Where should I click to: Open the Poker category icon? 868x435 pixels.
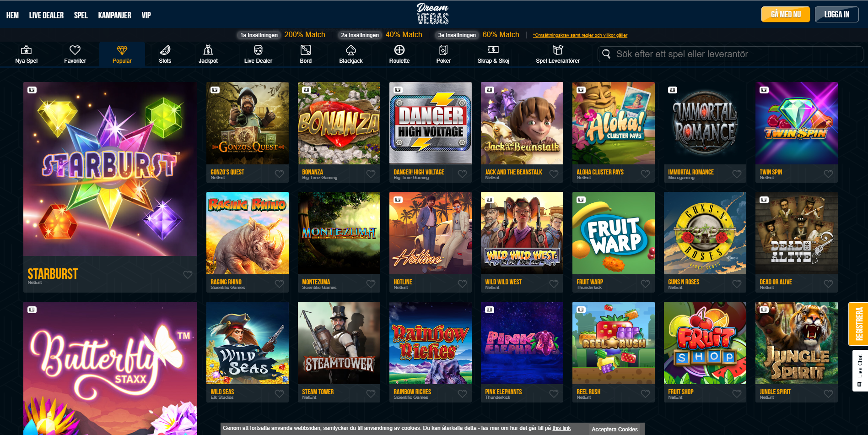443,50
